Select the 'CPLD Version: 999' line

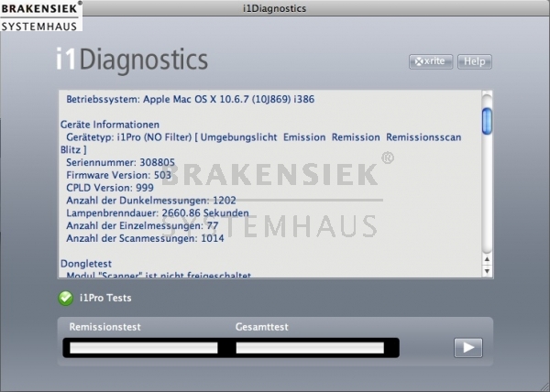[110, 188]
